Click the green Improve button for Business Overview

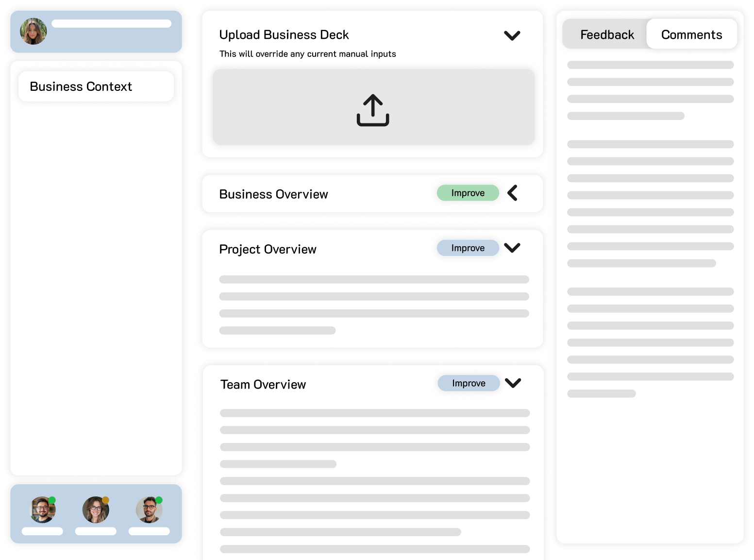point(468,193)
